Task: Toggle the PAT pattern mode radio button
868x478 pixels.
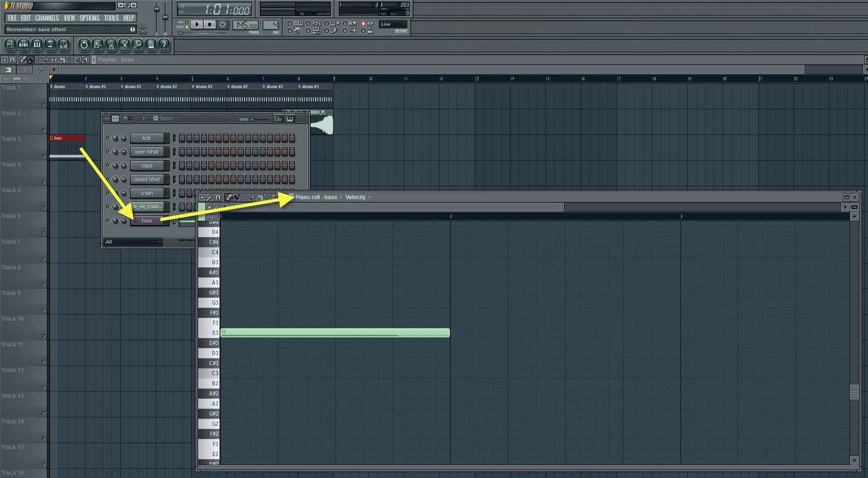Action: pos(187,22)
